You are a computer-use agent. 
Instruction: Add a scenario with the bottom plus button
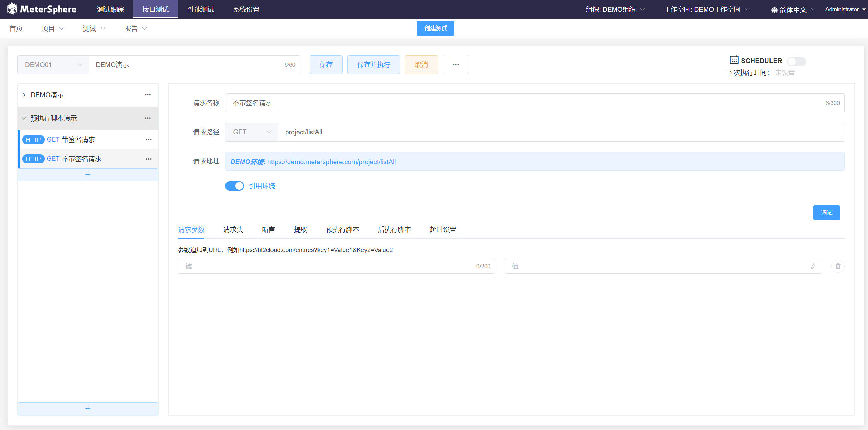click(x=88, y=408)
